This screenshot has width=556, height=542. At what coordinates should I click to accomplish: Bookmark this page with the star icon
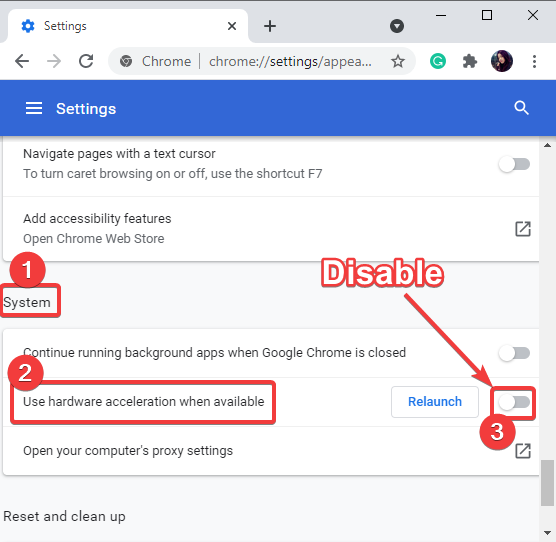point(398,61)
